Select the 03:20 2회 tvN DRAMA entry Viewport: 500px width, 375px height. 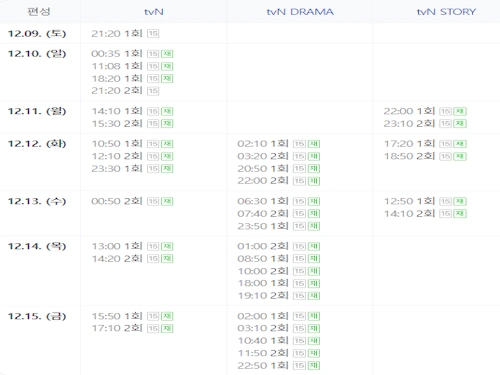tap(263, 156)
